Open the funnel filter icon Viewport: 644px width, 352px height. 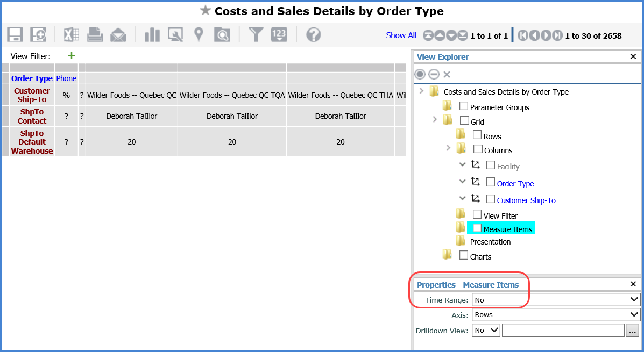[x=256, y=35]
